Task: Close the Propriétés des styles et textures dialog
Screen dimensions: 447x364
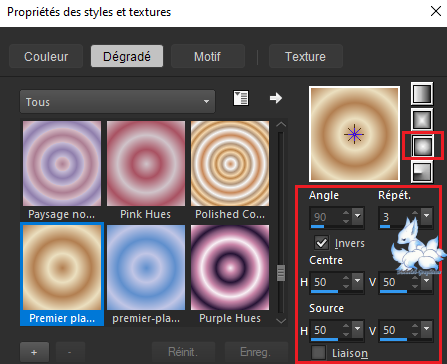Action: tap(436, 11)
